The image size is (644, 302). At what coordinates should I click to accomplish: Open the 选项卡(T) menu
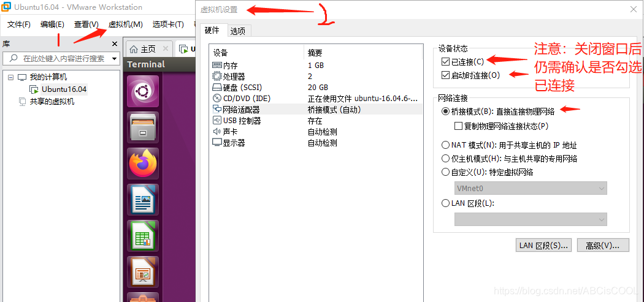(167, 25)
